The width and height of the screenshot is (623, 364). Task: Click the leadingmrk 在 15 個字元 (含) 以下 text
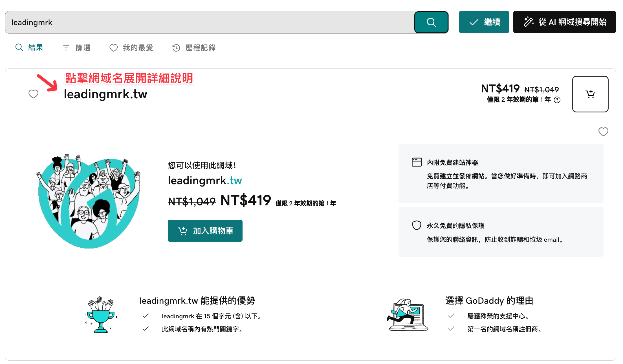click(212, 316)
